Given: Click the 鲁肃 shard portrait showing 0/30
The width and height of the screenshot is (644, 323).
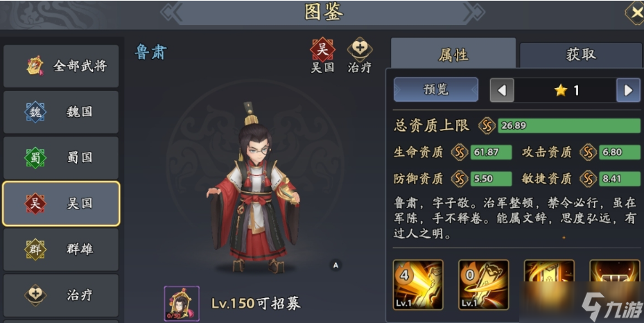Looking at the screenshot, I should click(x=182, y=304).
